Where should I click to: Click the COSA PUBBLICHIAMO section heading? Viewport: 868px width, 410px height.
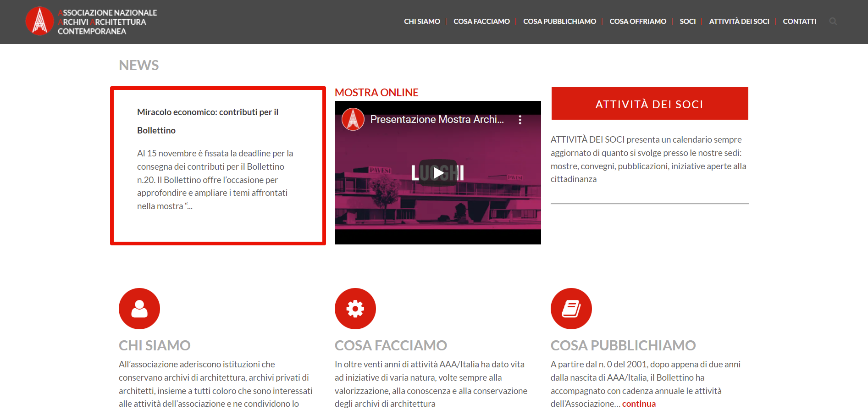click(623, 345)
